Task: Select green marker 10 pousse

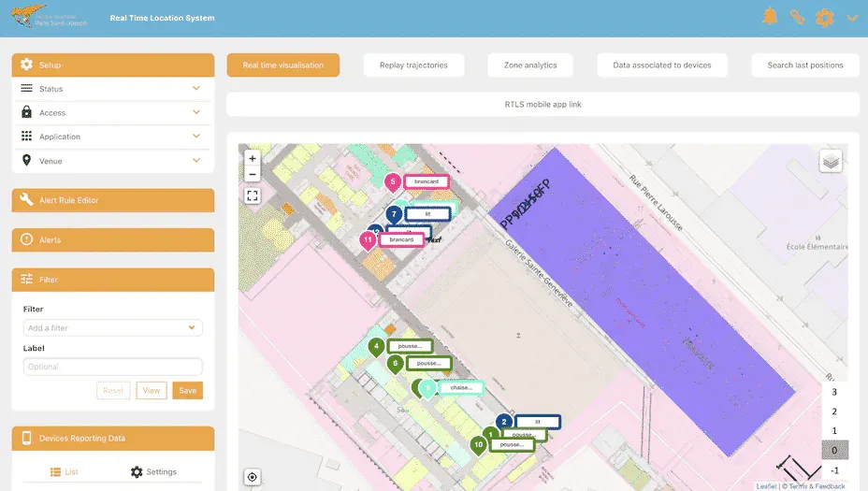Action: 478,445
